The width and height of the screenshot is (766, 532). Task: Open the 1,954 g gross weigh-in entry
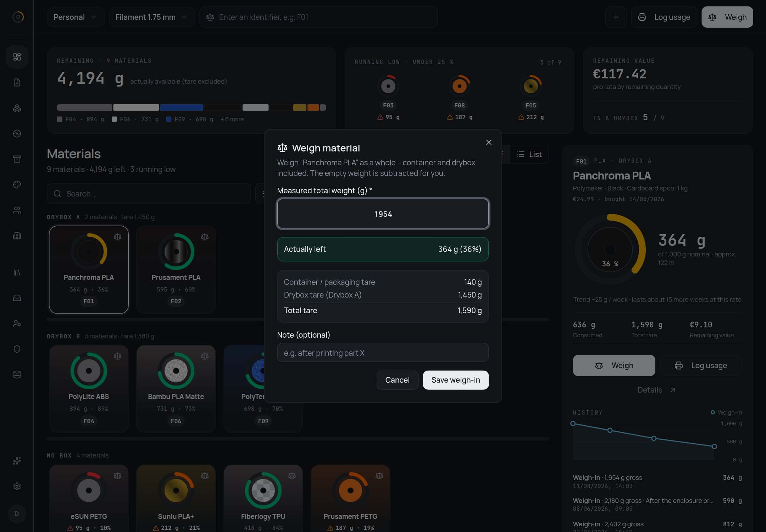(x=657, y=481)
